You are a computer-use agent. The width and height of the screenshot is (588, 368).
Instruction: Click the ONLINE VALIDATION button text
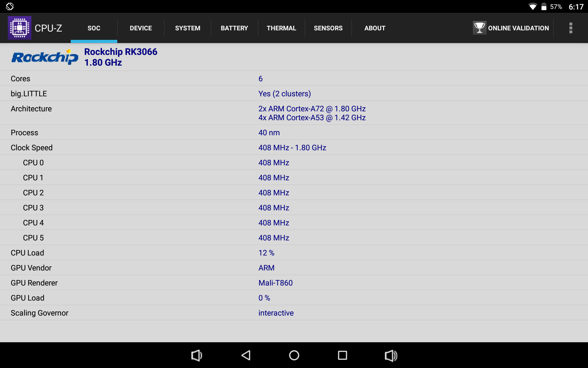(x=518, y=28)
